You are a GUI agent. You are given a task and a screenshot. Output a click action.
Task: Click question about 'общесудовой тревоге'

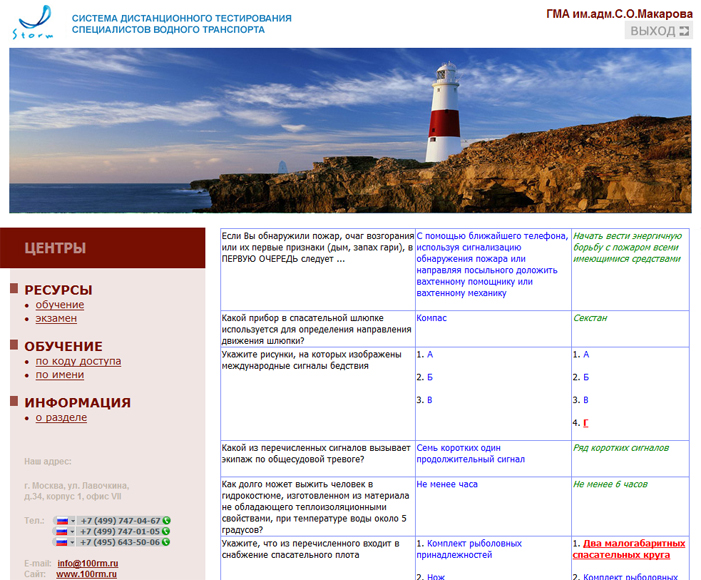coord(316,453)
